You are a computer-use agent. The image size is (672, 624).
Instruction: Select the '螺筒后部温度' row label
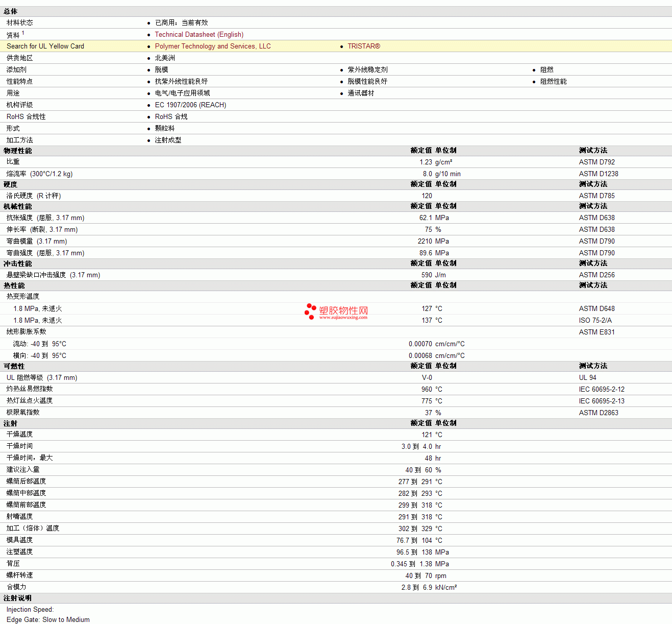pos(26,481)
